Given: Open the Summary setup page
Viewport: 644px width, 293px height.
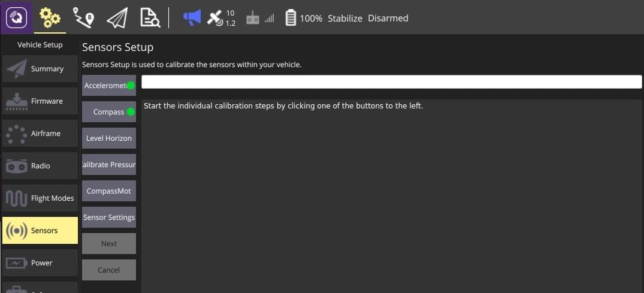Looking at the screenshot, I should pos(40,69).
